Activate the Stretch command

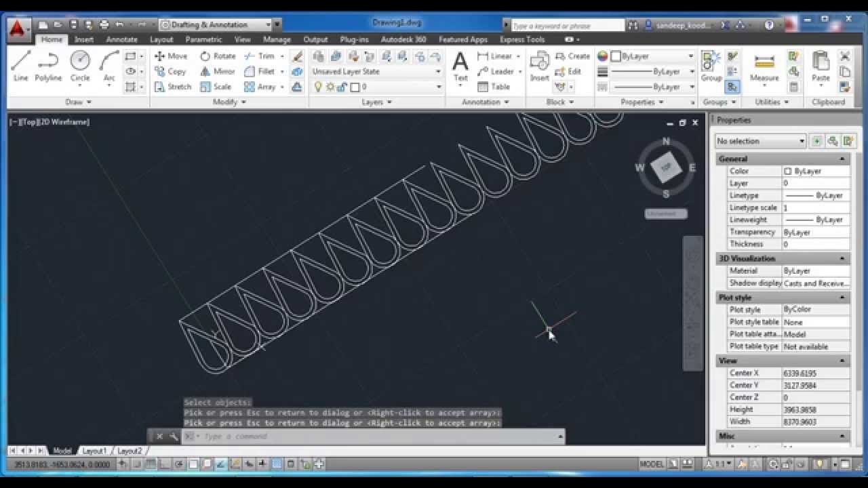point(173,87)
